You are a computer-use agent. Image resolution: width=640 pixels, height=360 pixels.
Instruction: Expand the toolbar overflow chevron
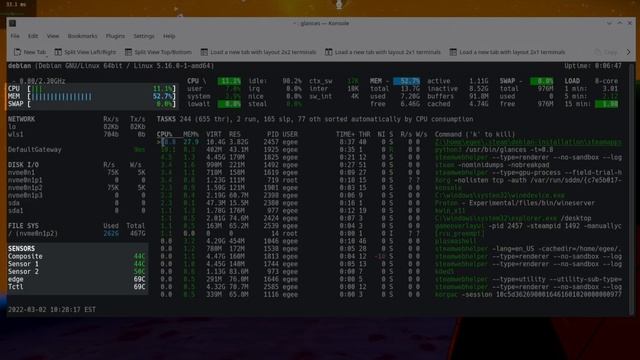(x=628, y=52)
